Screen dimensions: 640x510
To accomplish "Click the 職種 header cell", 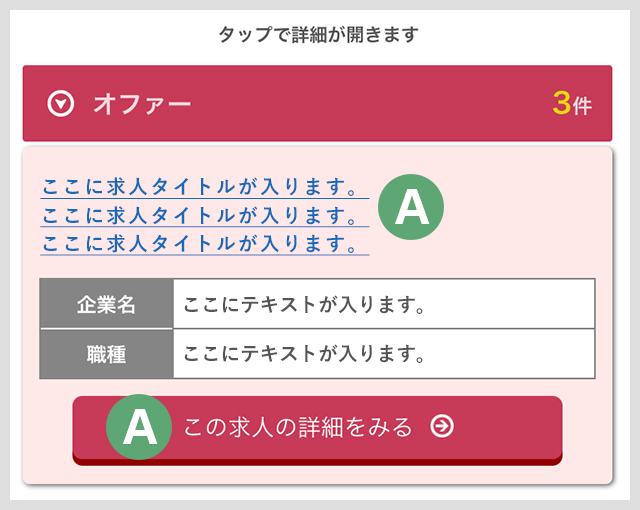I will point(106,354).
